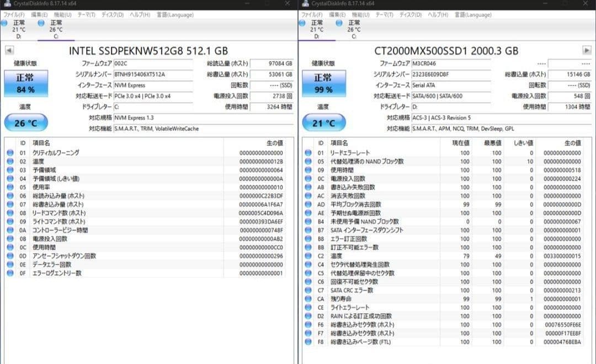The image size is (596, 364).
Task: Click the CrystalDiskInfo app icon in the left title bar
Action: pos(7,4)
